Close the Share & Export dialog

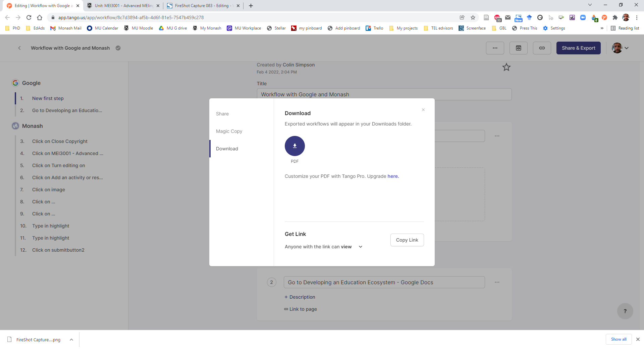[x=423, y=110]
